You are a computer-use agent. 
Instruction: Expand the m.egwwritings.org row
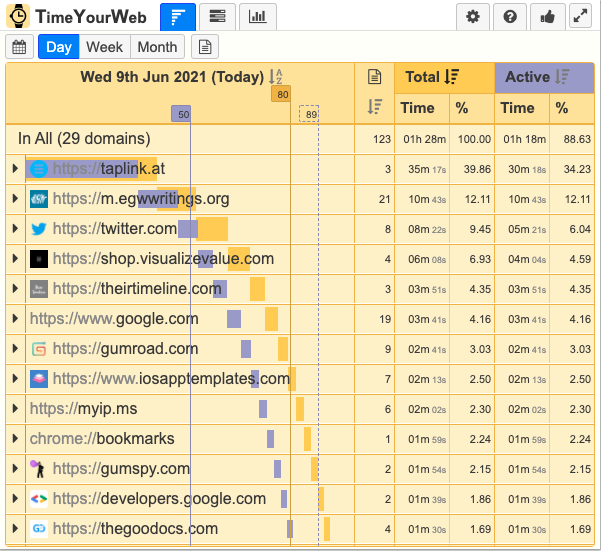pyautogui.click(x=15, y=198)
